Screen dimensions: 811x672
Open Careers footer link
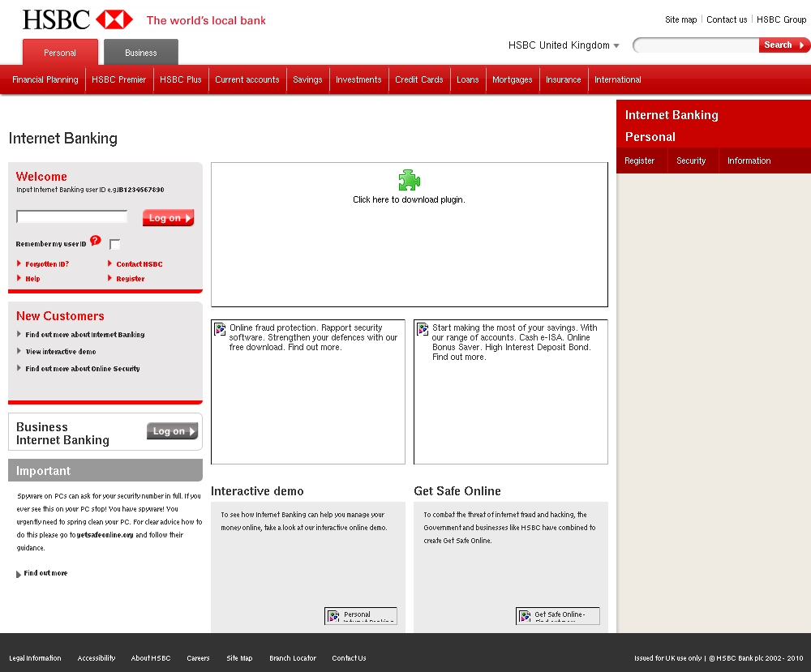coord(198,658)
